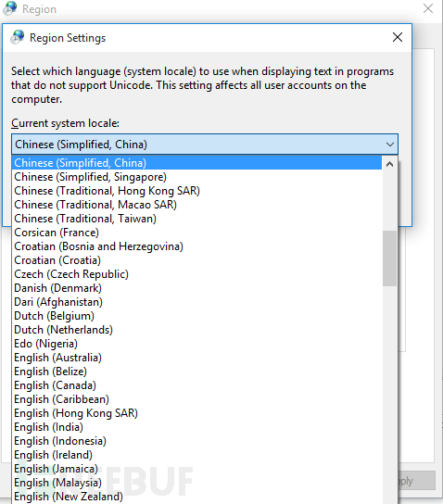443x504 pixels.
Task: Click the Region window globe icon
Action: point(10,8)
